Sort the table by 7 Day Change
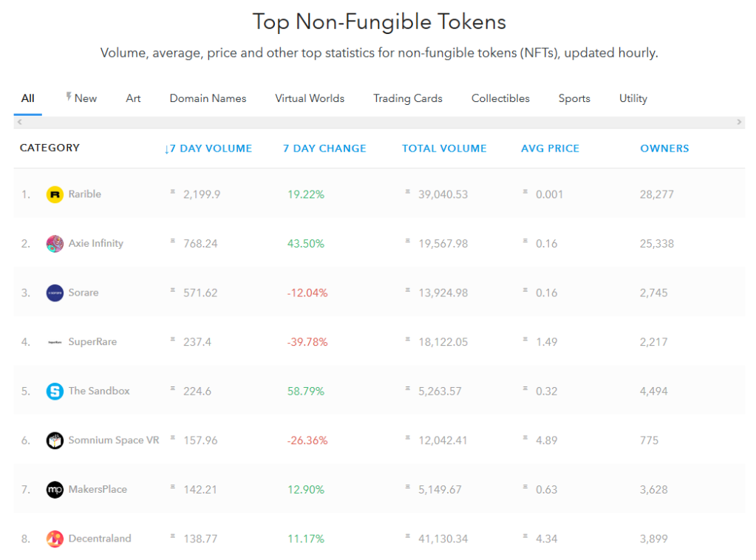 tap(324, 148)
